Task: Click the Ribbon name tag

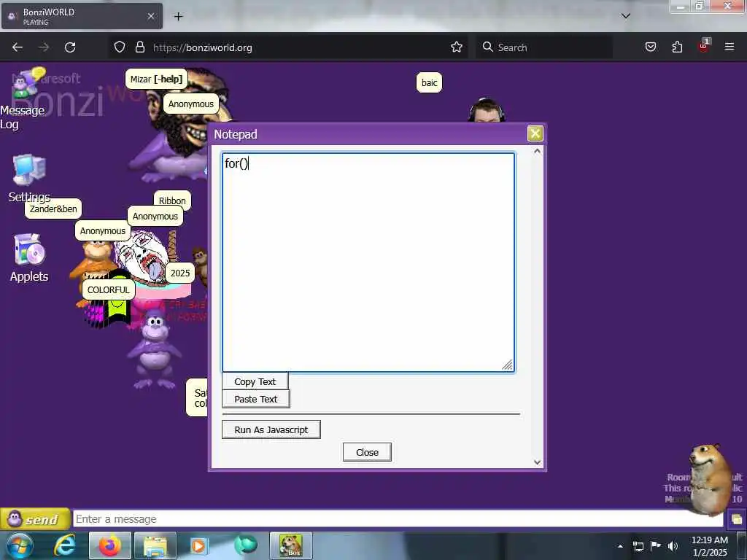Action: (172, 201)
